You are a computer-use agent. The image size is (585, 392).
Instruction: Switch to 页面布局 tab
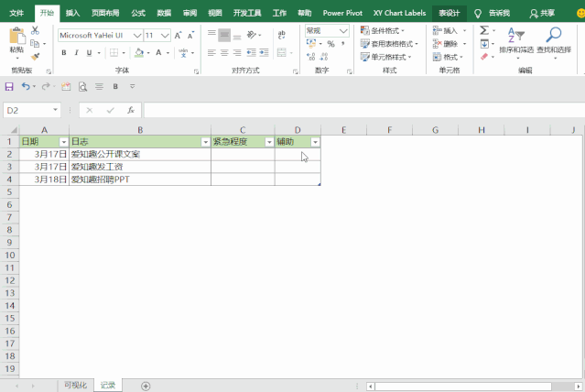pyautogui.click(x=105, y=13)
